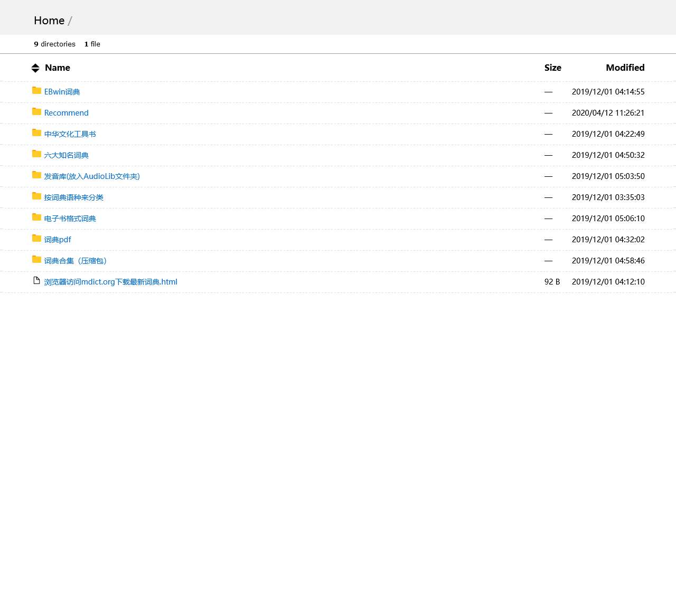Image resolution: width=676 pixels, height=616 pixels.
Task: Click the file icon of the .html file
Action: pos(36,280)
